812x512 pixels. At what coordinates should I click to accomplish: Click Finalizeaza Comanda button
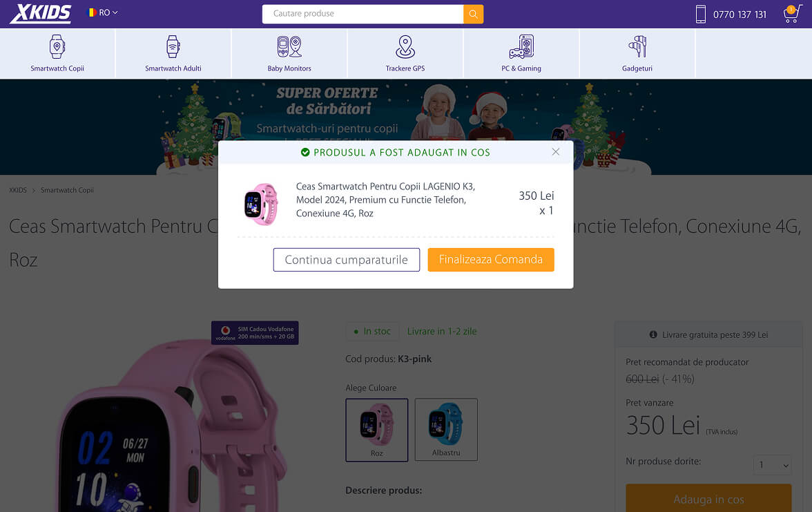click(491, 260)
